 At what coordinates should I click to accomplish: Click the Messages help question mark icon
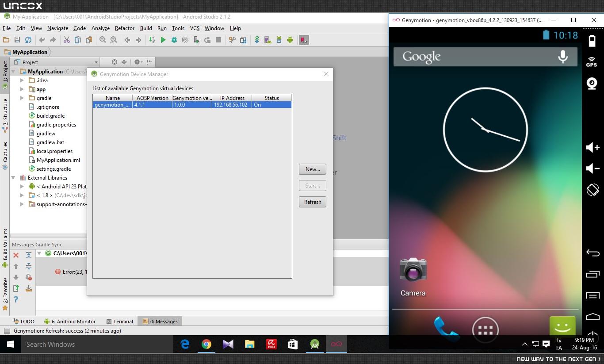pos(16,299)
